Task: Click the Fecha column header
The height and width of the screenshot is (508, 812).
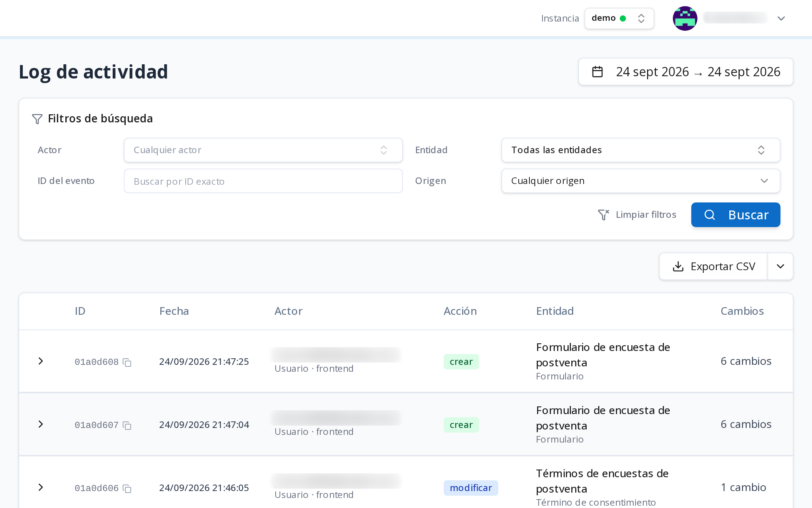Action: [174, 311]
